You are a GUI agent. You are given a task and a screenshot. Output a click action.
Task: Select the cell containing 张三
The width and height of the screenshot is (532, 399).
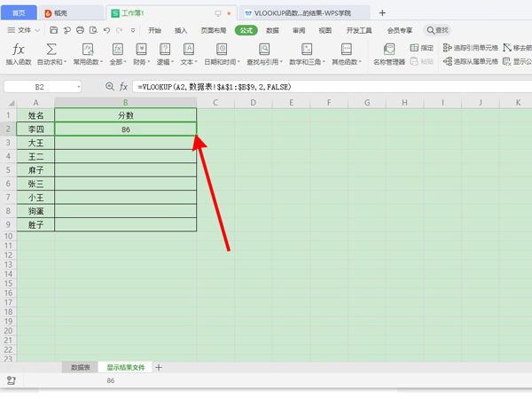[x=35, y=184]
